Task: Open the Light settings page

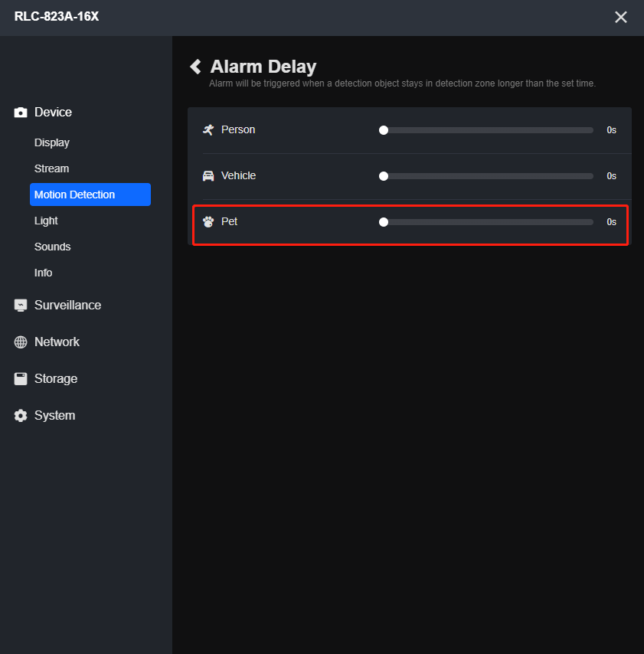Action: pyautogui.click(x=46, y=221)
